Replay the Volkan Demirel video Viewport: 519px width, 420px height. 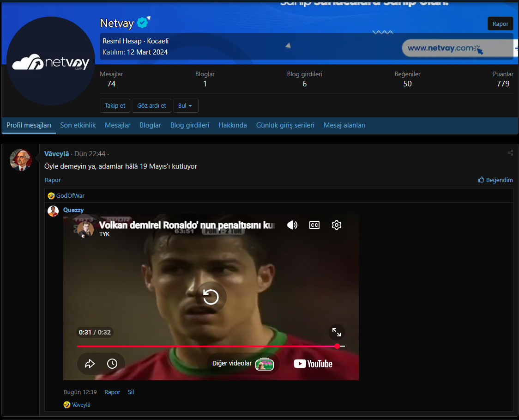click(211, 297)
